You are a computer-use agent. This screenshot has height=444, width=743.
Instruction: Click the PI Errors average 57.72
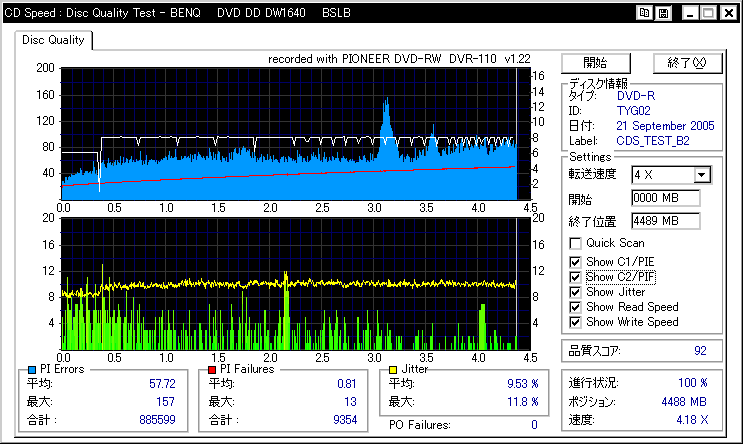163,384
